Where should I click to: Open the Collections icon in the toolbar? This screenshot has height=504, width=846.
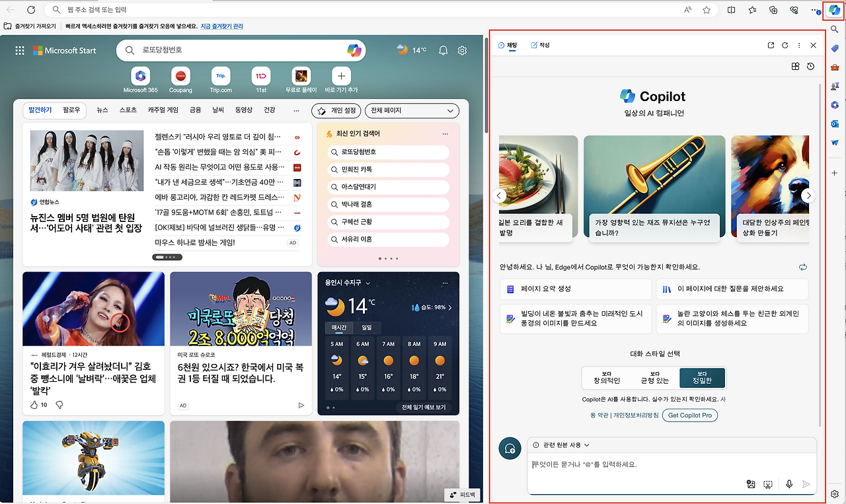click(774, 10)
